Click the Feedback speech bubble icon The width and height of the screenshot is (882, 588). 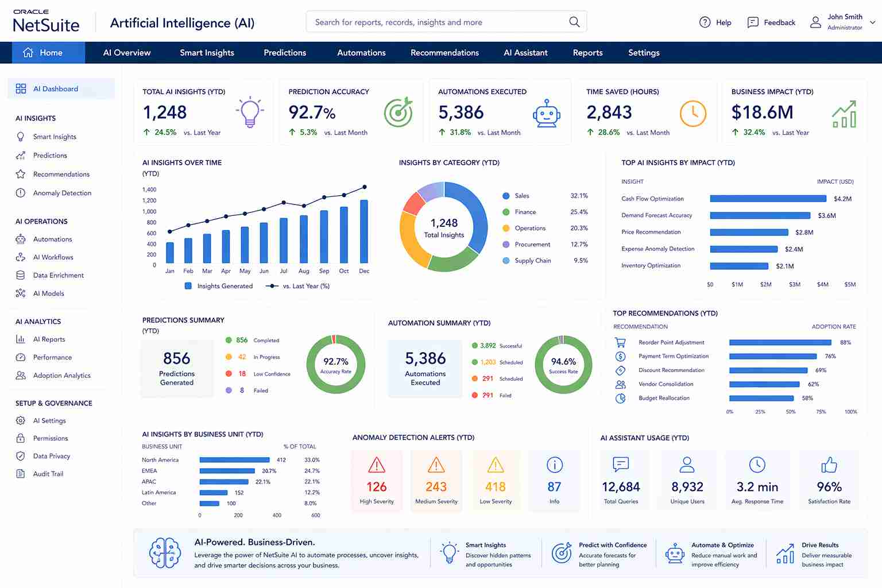(753, 22)
